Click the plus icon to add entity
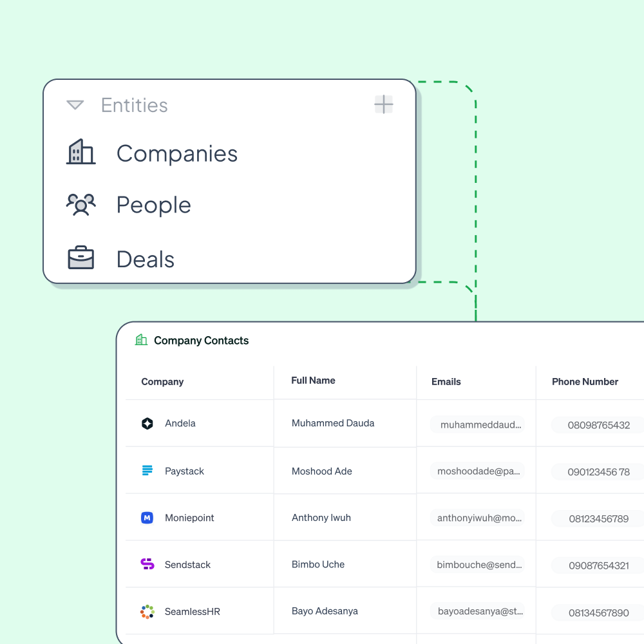The image size is (644, 644). [x=384, y=104]
